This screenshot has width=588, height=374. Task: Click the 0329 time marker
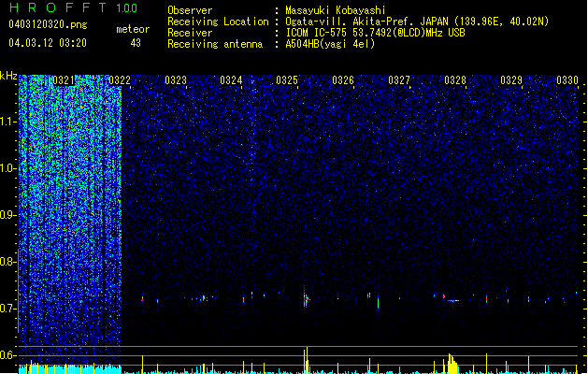pyautogui.click(x=511, y=80)
